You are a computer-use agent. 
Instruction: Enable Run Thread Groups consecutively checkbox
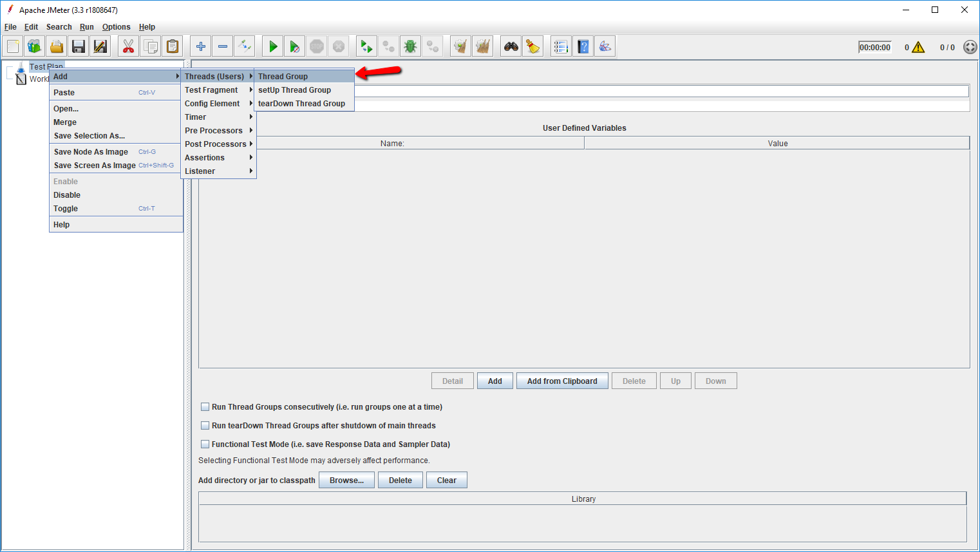205,407
